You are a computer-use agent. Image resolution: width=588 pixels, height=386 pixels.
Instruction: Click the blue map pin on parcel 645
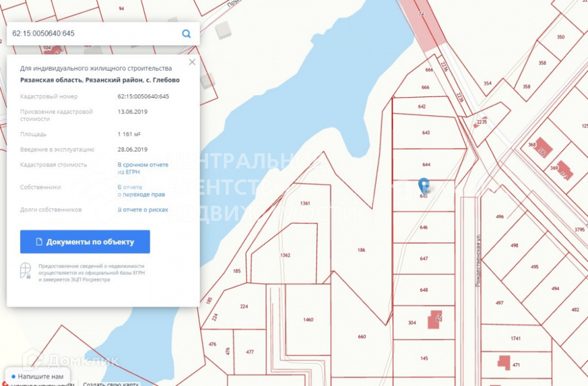coord(423,186)
